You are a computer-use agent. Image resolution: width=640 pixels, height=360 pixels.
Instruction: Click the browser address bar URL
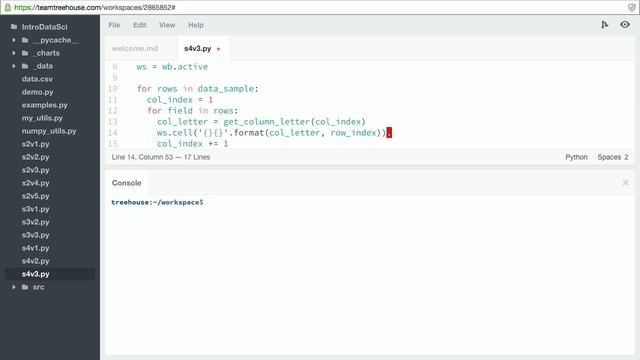[95, 7]
